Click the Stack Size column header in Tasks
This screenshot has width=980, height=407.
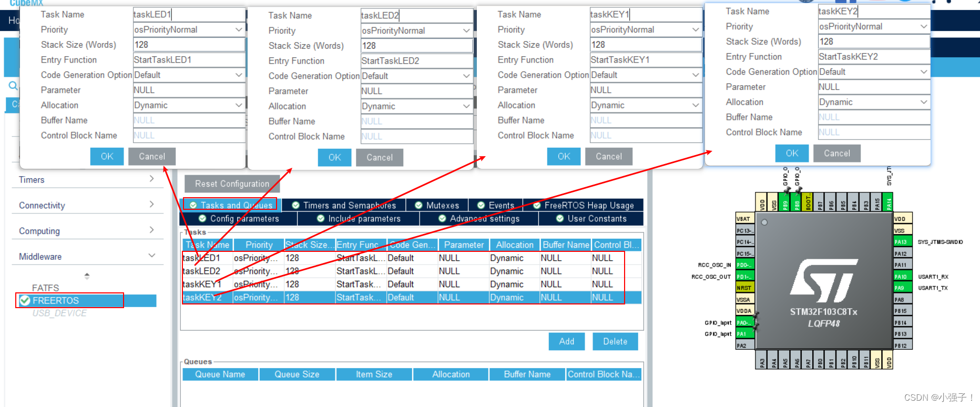309,245
